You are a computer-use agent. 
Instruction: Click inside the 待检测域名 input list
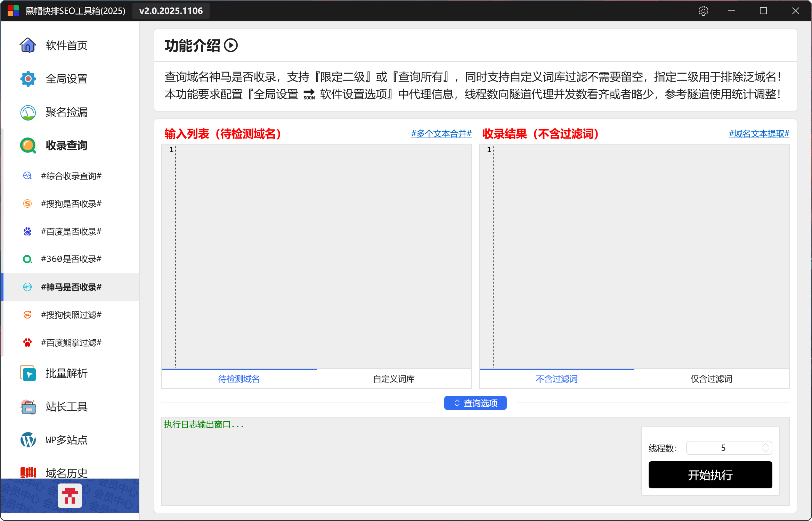[x=323, y=256]
